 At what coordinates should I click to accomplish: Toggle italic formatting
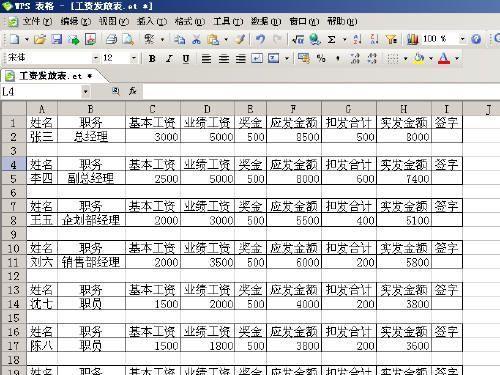click(169, 59)
